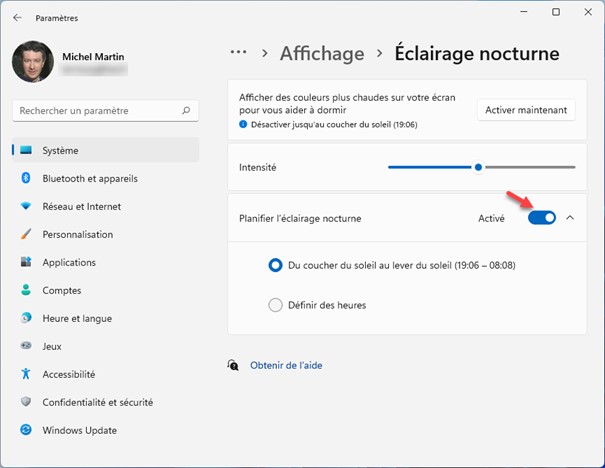Open the breadcrumb ellipsis menu
The height and width of the screenshot is (468, 605).
click(238, 53)
